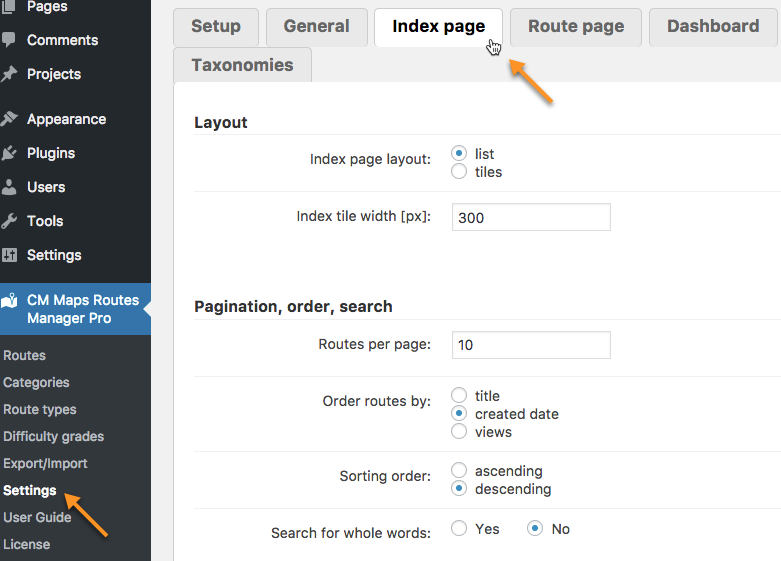Open the Categories submenu link
Screen dimensions: 781x561
tap(36, 382)
